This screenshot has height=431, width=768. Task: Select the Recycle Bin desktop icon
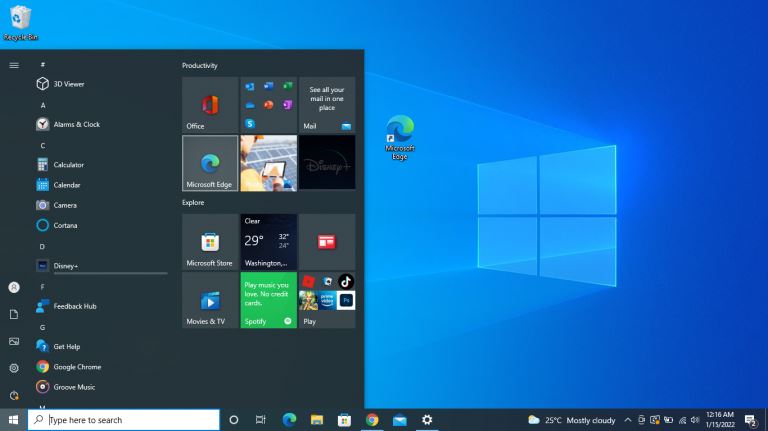[21, 23]
